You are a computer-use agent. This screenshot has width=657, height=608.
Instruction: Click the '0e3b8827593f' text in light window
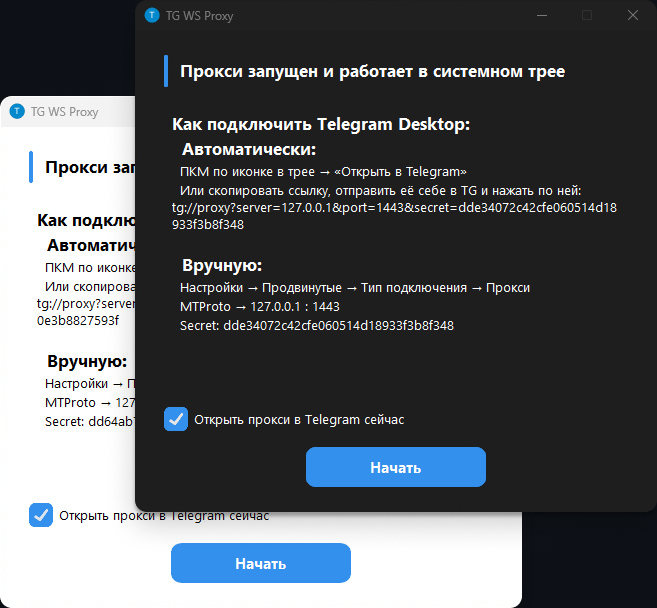[x=78, y=321]
